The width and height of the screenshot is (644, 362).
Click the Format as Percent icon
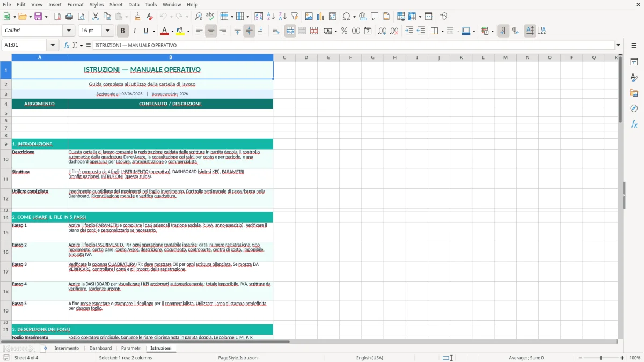pyautogui.click(x=344, y=31)
